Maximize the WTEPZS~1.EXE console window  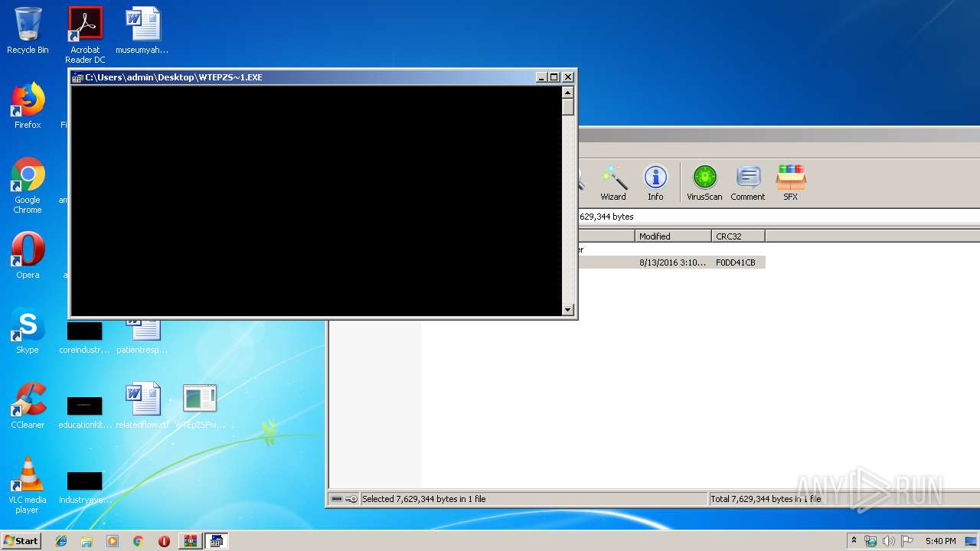(555, 77)
